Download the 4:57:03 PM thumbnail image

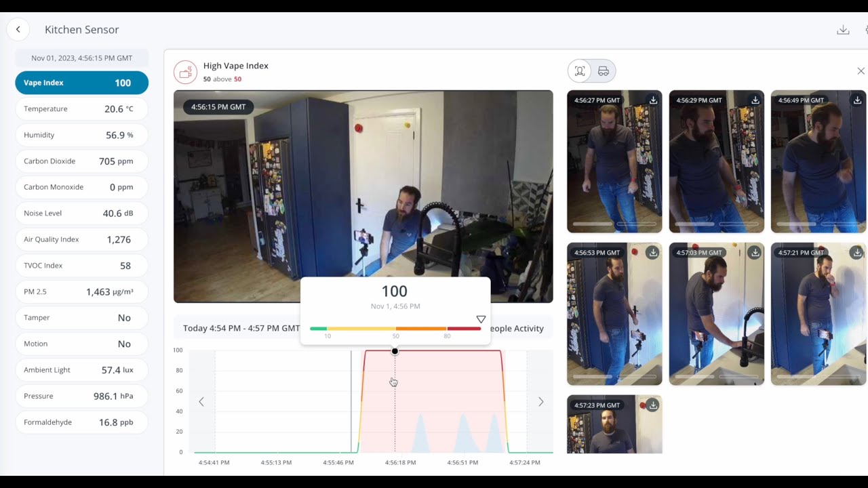pos(755,253)
